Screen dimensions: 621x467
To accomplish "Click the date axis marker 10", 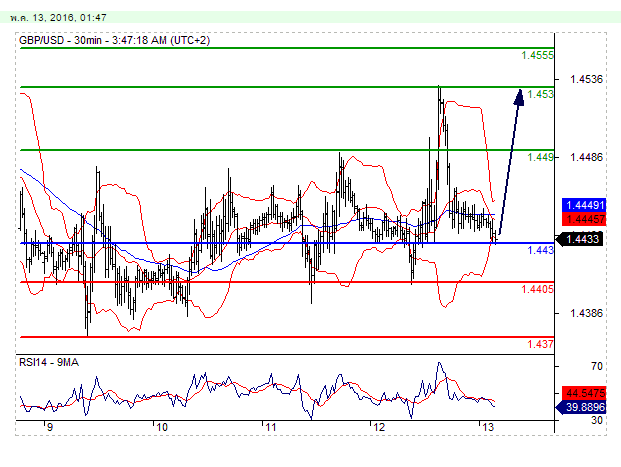I will click(162, 427).
